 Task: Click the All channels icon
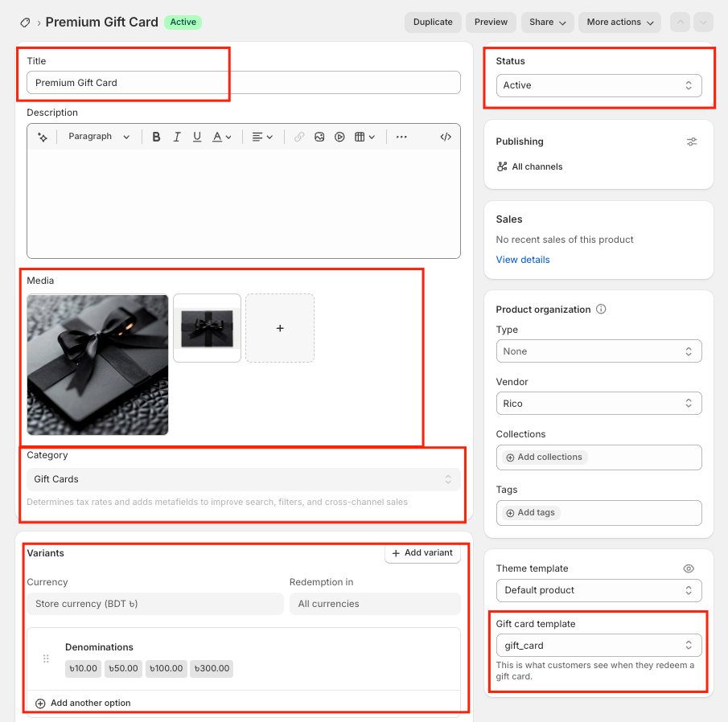(502, 166)
